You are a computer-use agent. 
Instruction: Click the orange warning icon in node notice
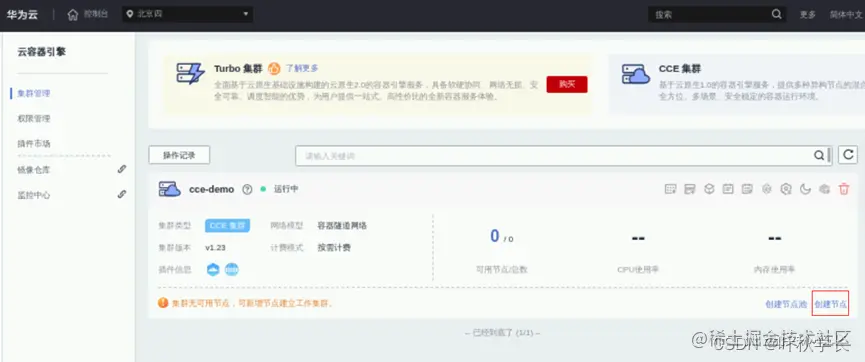(163, 303)
